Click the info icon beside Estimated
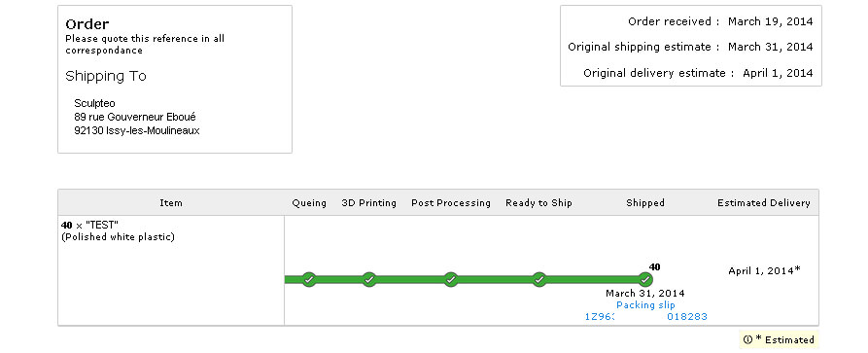The width and height of the screenshot is (868, 353). (x=747, y=339)
